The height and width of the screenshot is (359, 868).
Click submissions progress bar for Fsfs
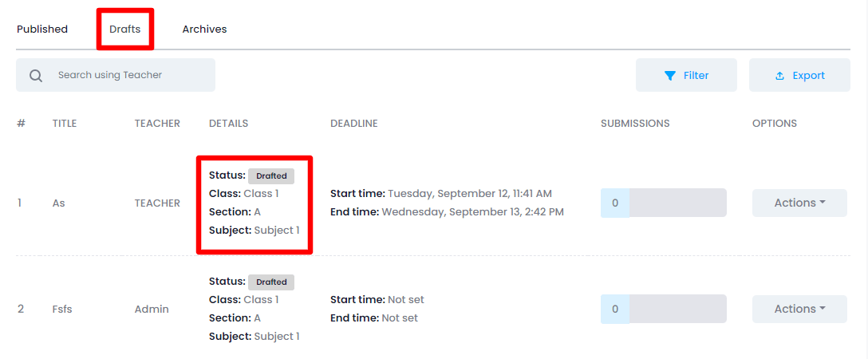pyautogui.click(x=677, y=309)
